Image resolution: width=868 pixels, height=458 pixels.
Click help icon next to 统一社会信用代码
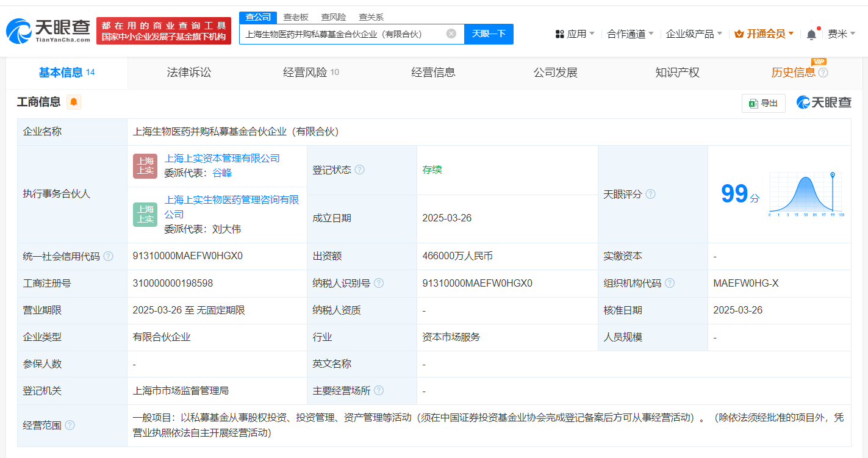[x=108, y=256]
